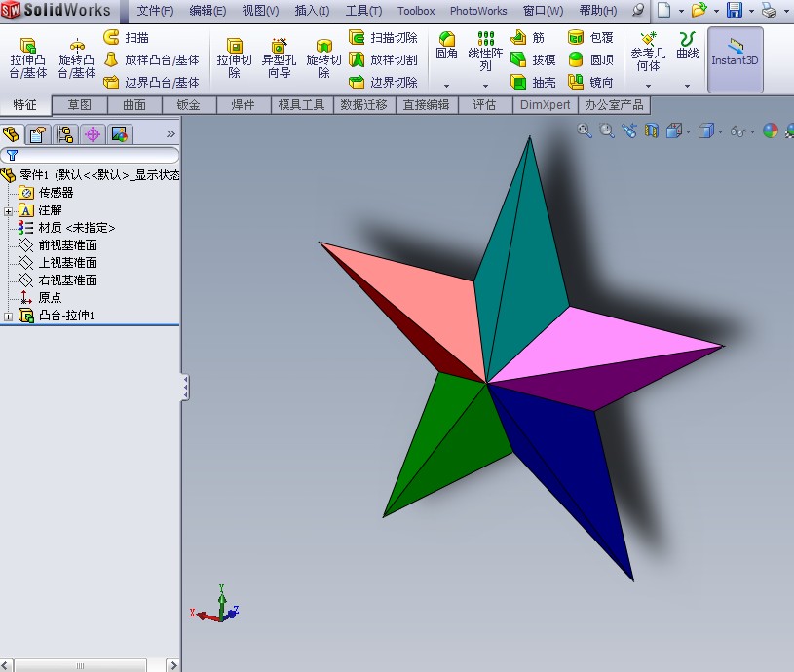Choose the Shell (抽壳) tool
Image resolution: width=794 pixels, height=672 pixels.
533,82
